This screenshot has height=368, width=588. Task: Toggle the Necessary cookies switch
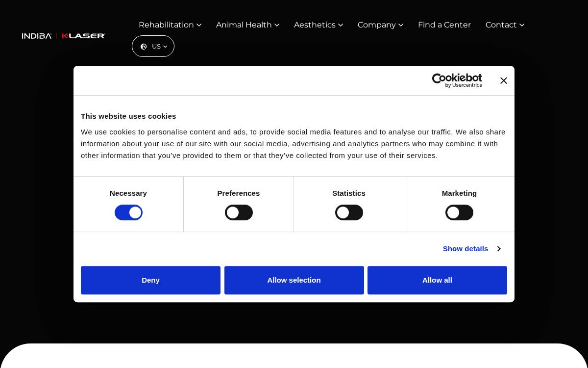pos(128,212)
